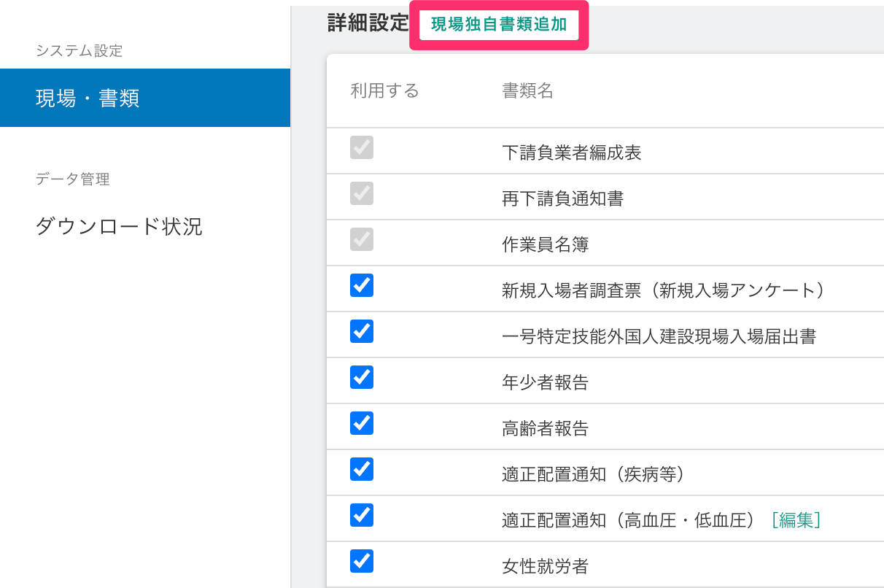884x588 pixels.
Task: Click the 書類名 column header
Action: point(527,90)
